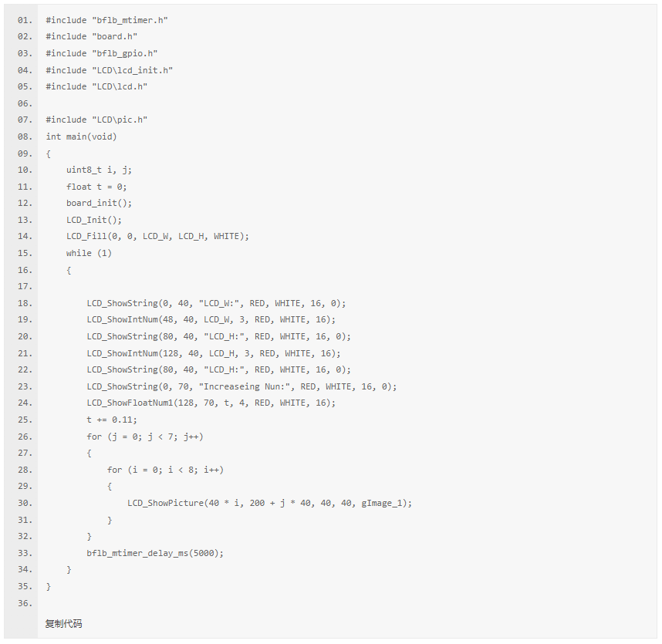Click the "Increaseing Nun:" string line
662x644 pixels.
[241, 386]
